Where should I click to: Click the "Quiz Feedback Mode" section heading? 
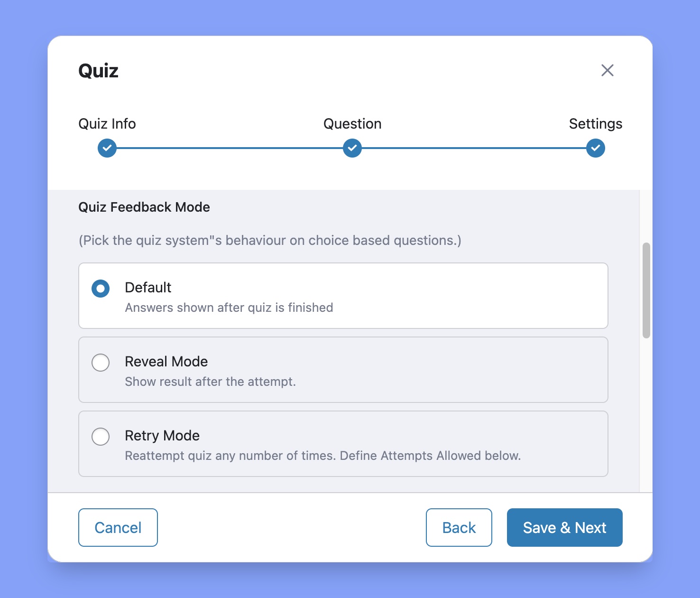144,207
